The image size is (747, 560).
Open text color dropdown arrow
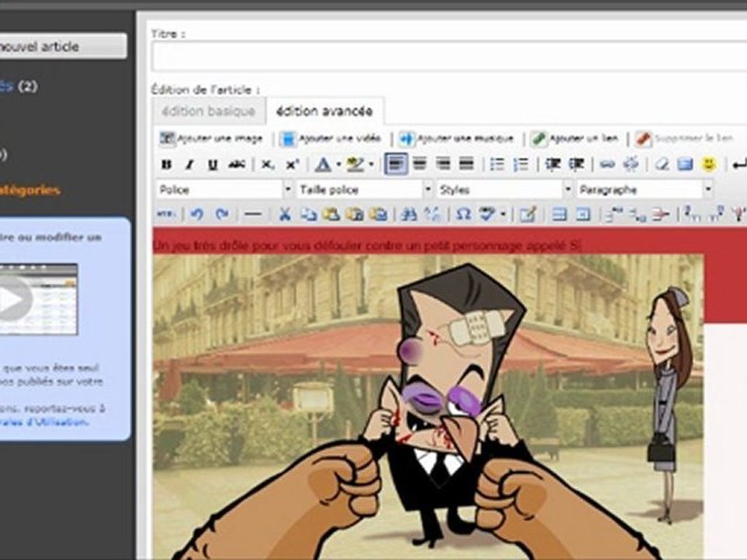(338, 165)
